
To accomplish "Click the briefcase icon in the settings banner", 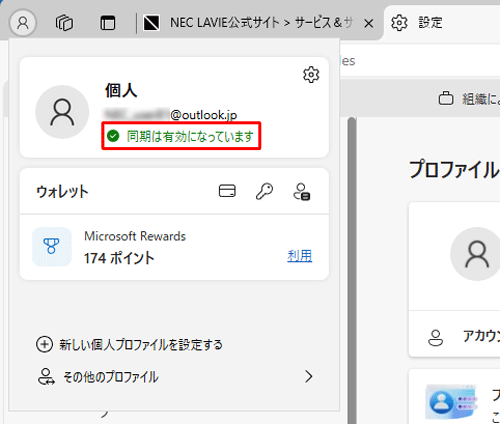I will [x=446, y=98].
